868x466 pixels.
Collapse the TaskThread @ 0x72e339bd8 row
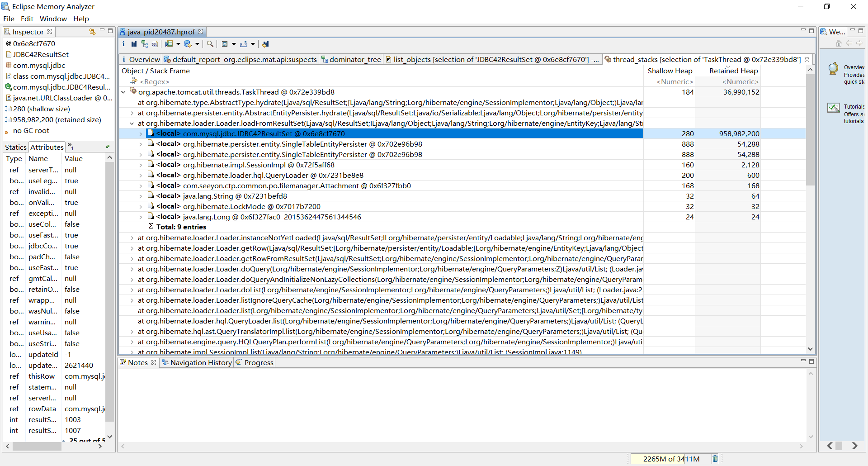tap(123, 92)
